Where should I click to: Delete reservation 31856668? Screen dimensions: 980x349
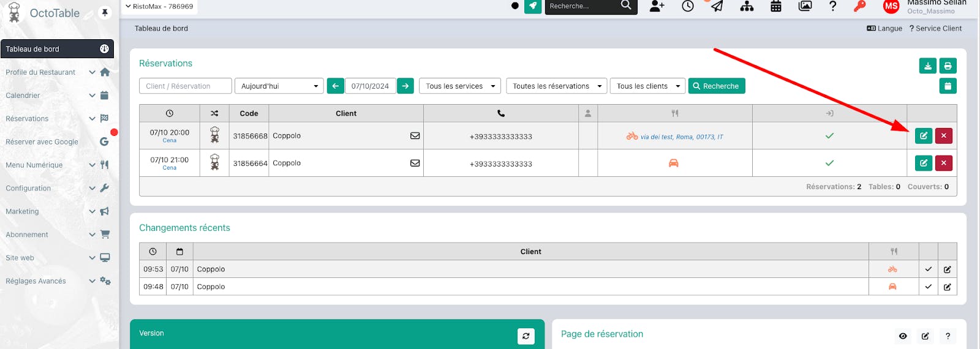pos(944,136)
